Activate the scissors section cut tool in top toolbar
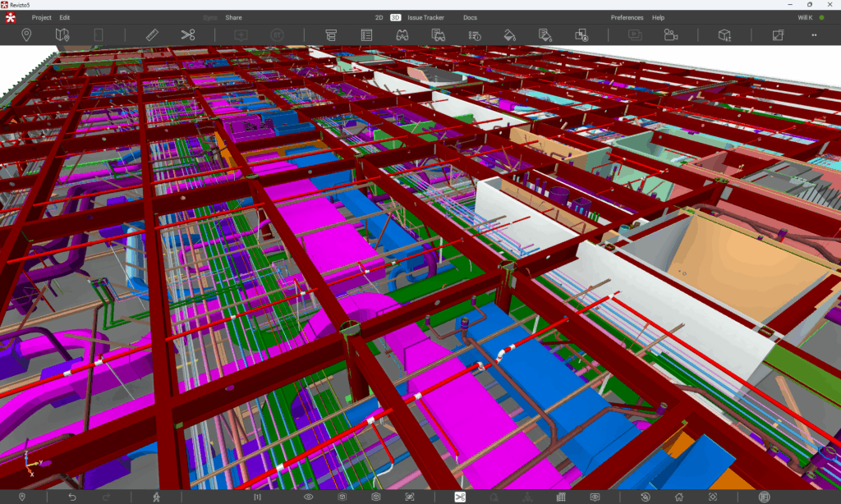 point(188,34)
